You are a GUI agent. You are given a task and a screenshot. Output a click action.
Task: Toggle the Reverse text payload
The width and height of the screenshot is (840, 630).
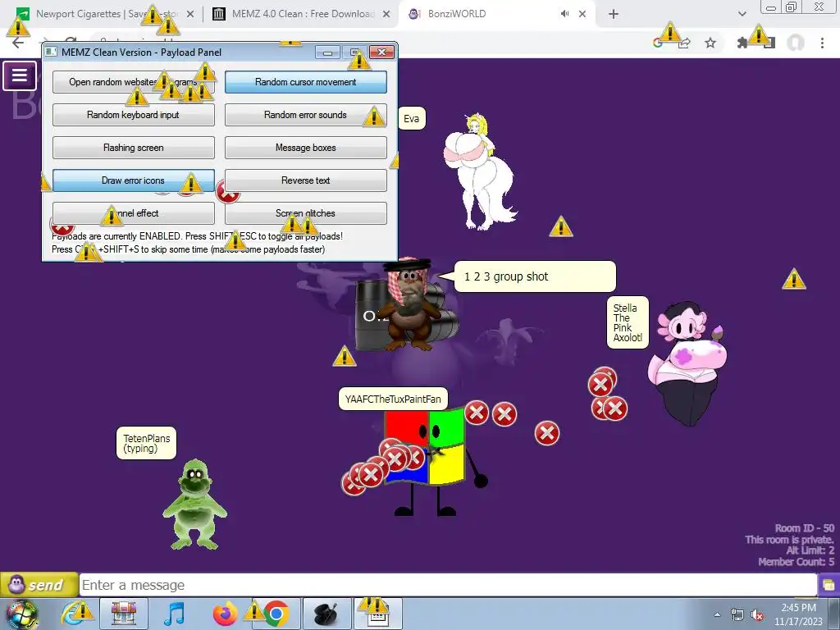point(305,180)
